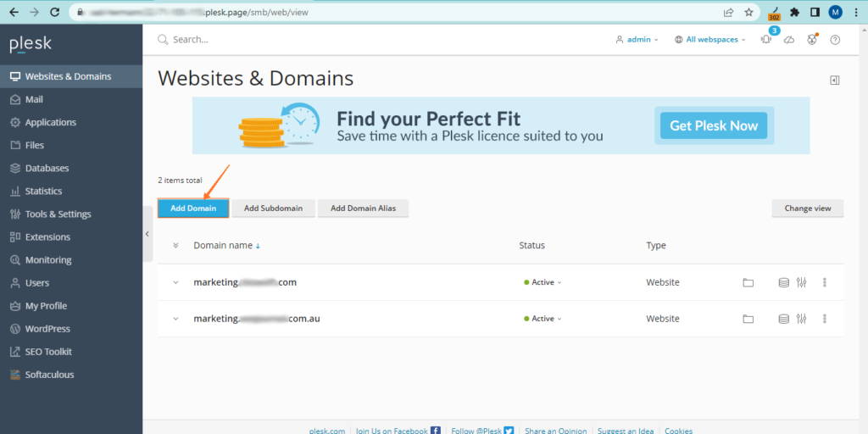The image size is (868, 434).
Task: Open databases icon for .com domain
Action: [x=784, y=283]
